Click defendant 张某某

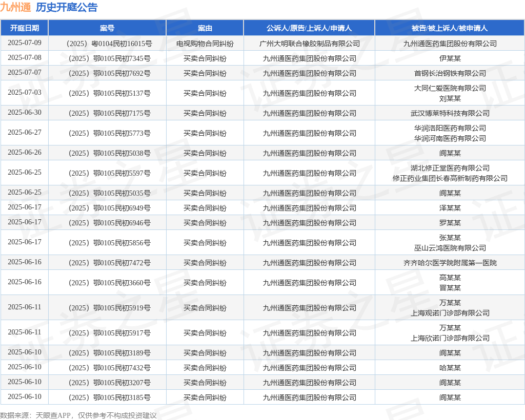[x=450, y=238]
